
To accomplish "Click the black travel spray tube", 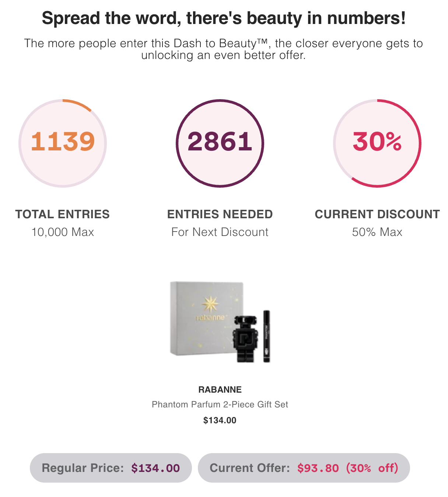I will tap(266, 336).
